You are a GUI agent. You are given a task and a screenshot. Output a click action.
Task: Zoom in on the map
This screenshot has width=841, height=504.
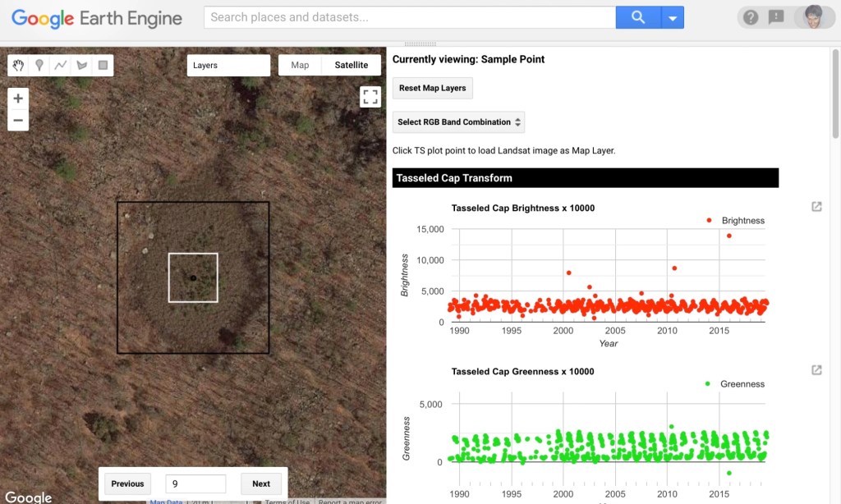[x=18, y=99]
